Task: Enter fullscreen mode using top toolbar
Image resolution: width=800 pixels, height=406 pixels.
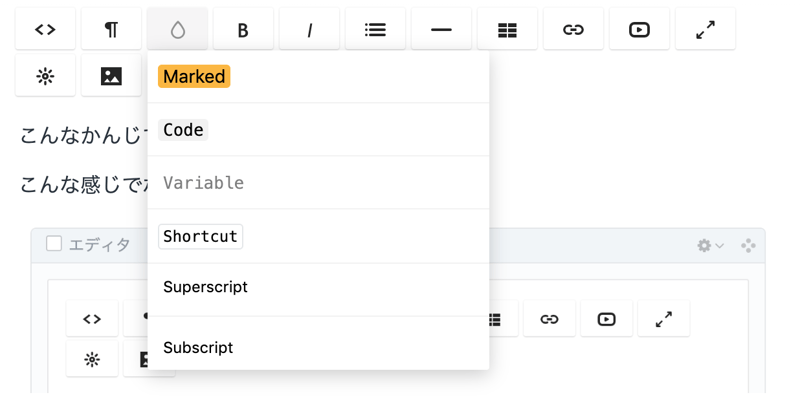Action: 705,30
